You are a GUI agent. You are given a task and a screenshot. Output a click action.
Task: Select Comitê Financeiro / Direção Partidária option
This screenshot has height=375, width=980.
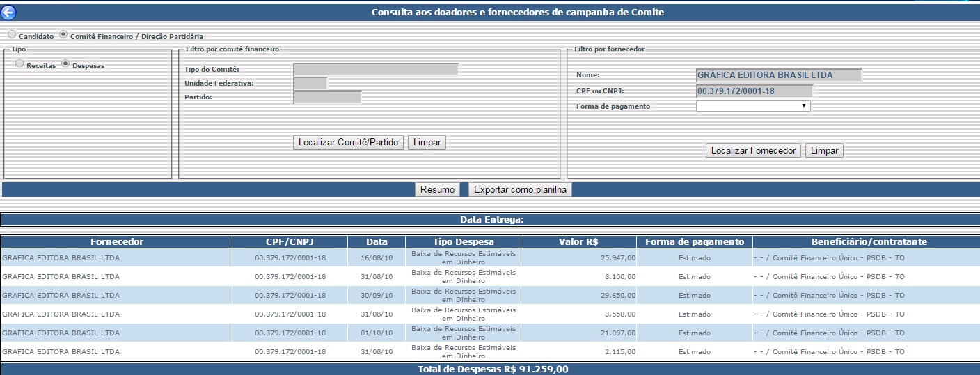point(63,35)
